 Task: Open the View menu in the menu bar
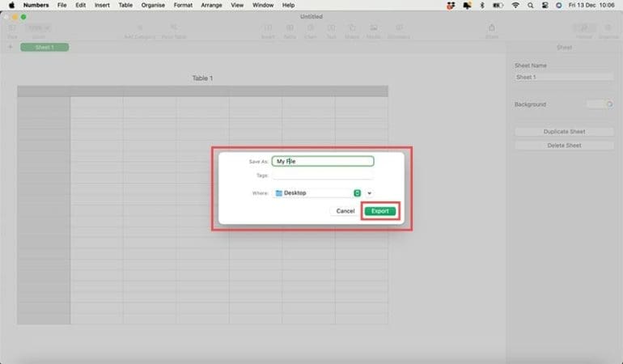pyautogui.click(x=237, y=5)
